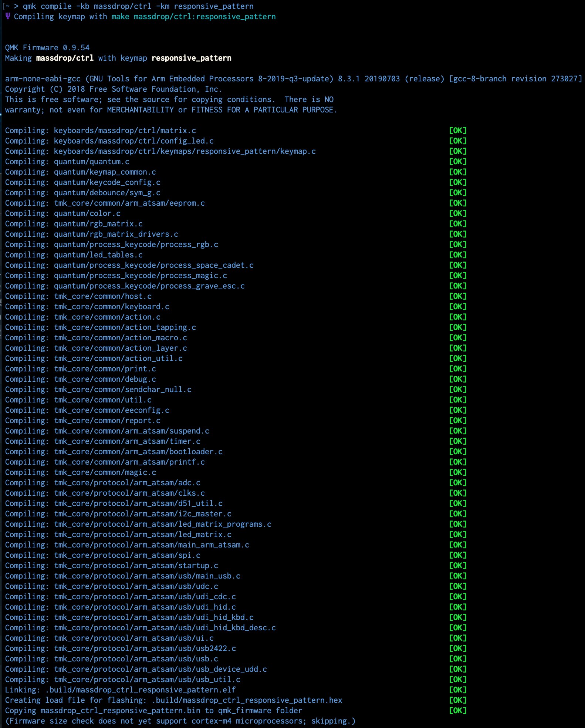Click the bold massdrop/ctrl text after Making

[x=65, y=58]
